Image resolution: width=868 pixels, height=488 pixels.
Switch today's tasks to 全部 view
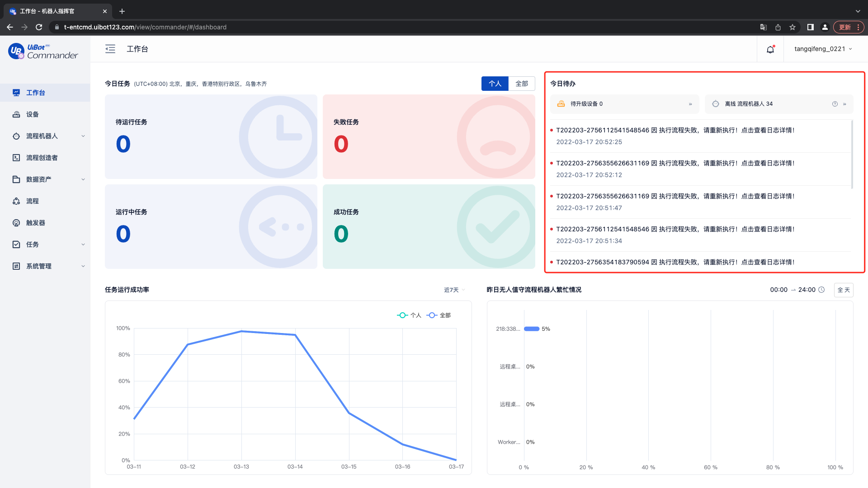pos(522,84)
